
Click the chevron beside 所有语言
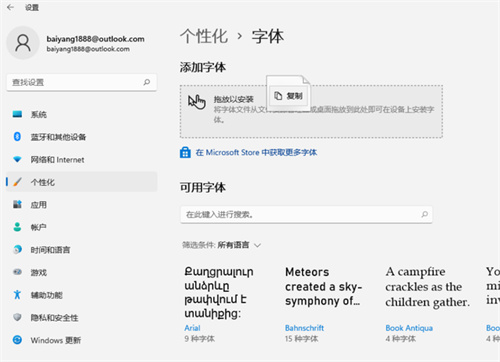point(257,246)
